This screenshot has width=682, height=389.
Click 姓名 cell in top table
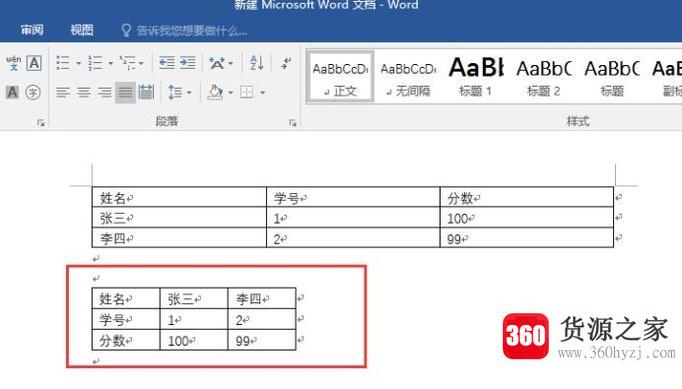coord(179,198)
